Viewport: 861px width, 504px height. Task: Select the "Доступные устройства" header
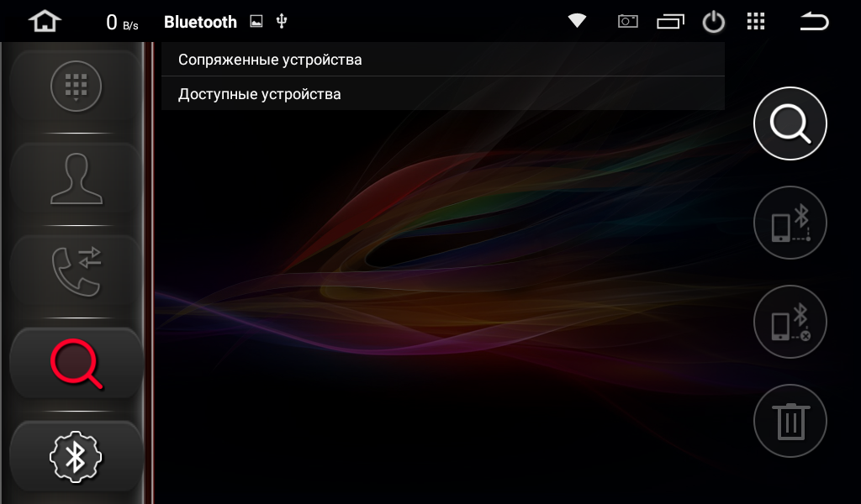pyautogui.click(x=443, y=94)
